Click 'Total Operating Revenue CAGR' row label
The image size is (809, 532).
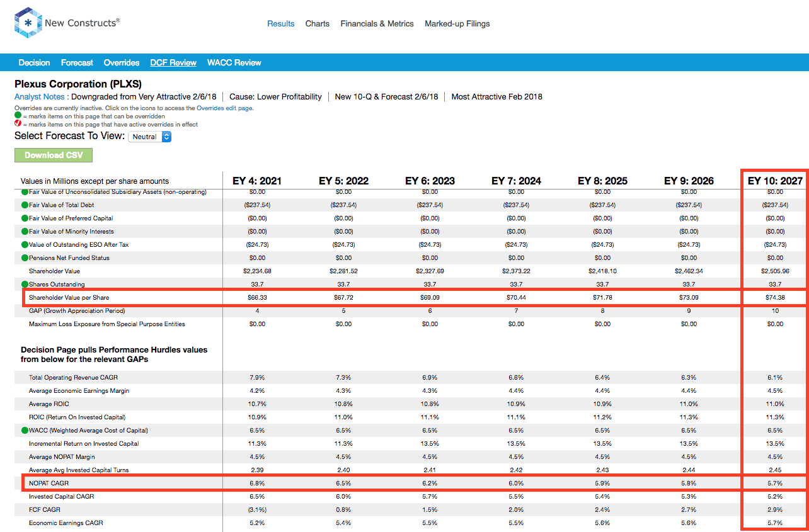point(73,377)
